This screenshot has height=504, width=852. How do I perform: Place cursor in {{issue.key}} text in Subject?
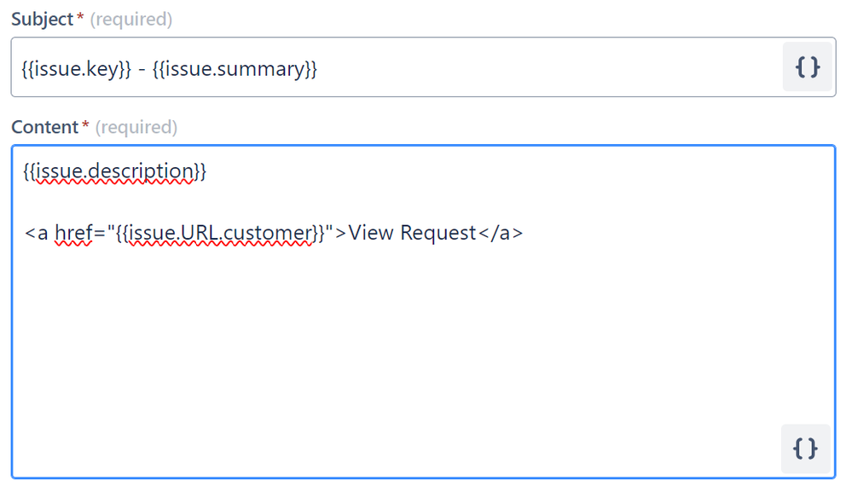click(x=76, y=69)
